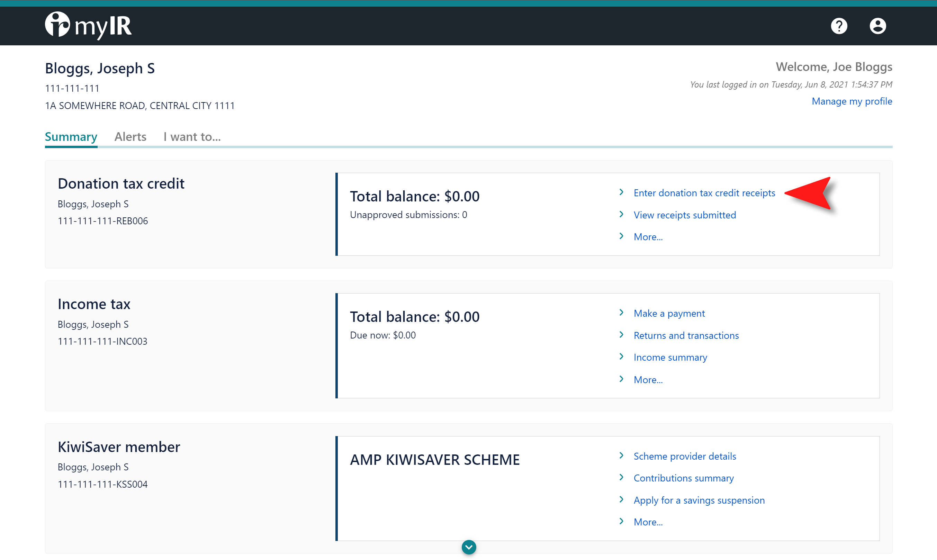The image size is (937, 560).
Task: Click chevron beside Contributions summary
Action: tap(621, 477)
